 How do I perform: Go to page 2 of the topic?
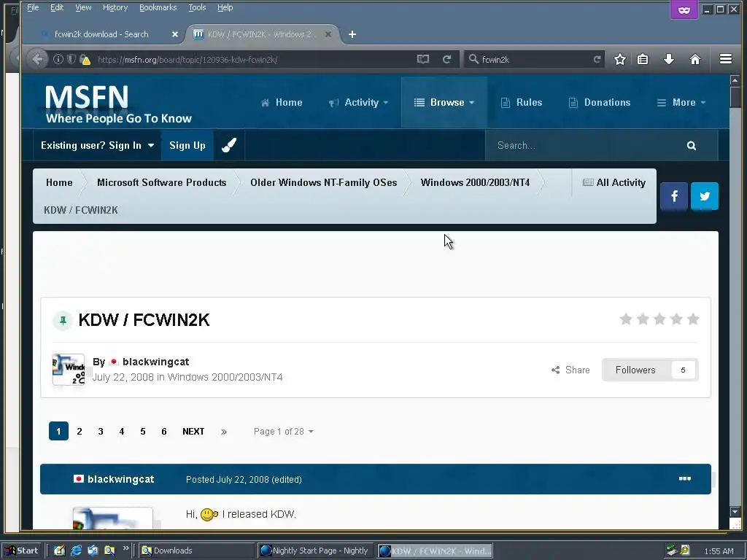tap(80, 432)
